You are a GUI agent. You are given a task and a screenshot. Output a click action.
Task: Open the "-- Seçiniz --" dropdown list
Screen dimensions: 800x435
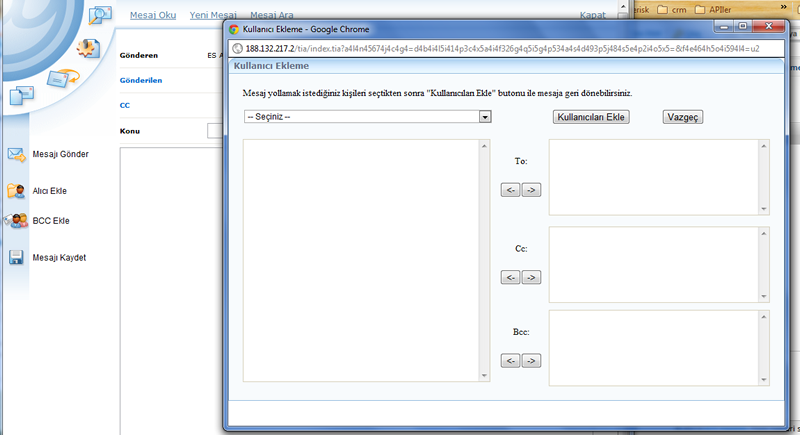click(368, 117)
